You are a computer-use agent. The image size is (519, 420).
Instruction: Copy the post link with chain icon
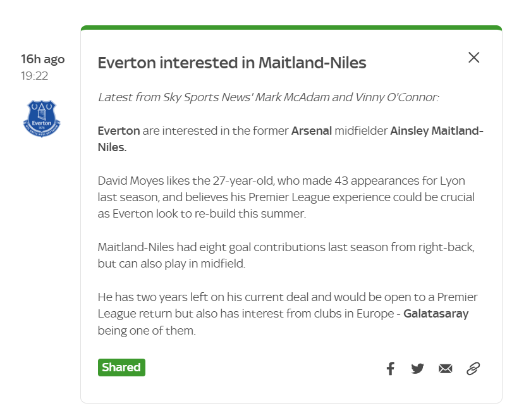coord(473,368)
